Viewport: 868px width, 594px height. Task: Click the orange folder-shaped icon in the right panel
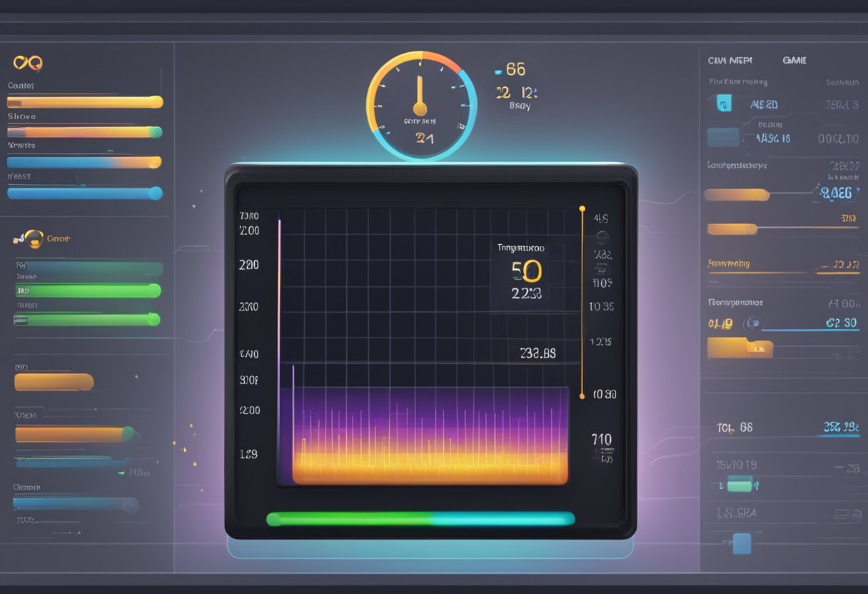pyautogui.click(x=740, y=348)
